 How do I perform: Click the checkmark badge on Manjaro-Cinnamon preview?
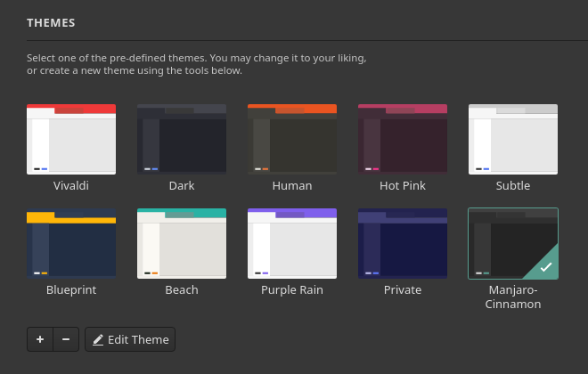(545, 266)
